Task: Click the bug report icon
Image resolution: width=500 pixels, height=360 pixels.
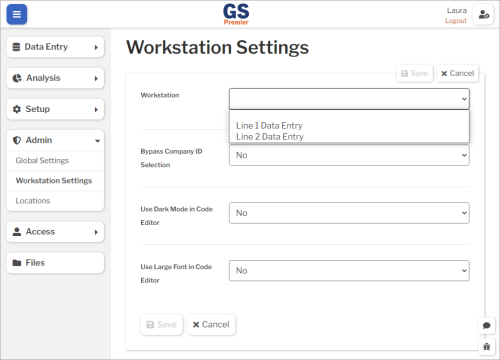Action: tap(486, 347)
